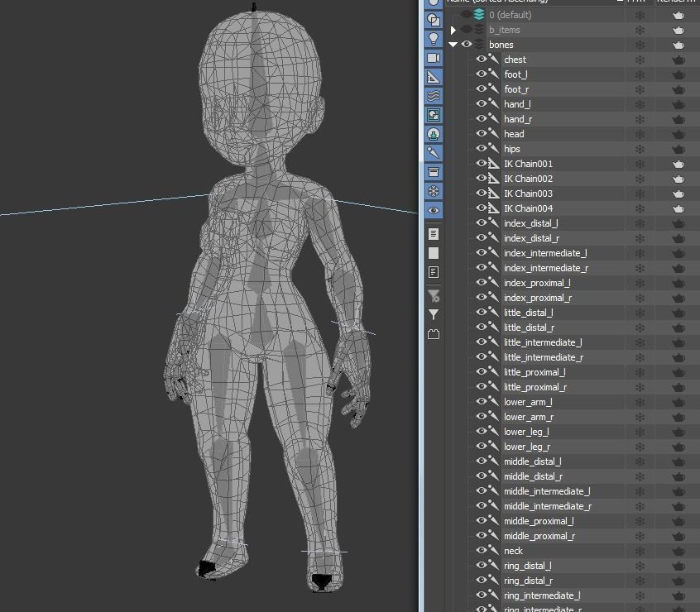The width and height of the screenshot is (700, 612).
Task: Toggle visibility eye of lower_arm_l
Action: pos(481,401)
